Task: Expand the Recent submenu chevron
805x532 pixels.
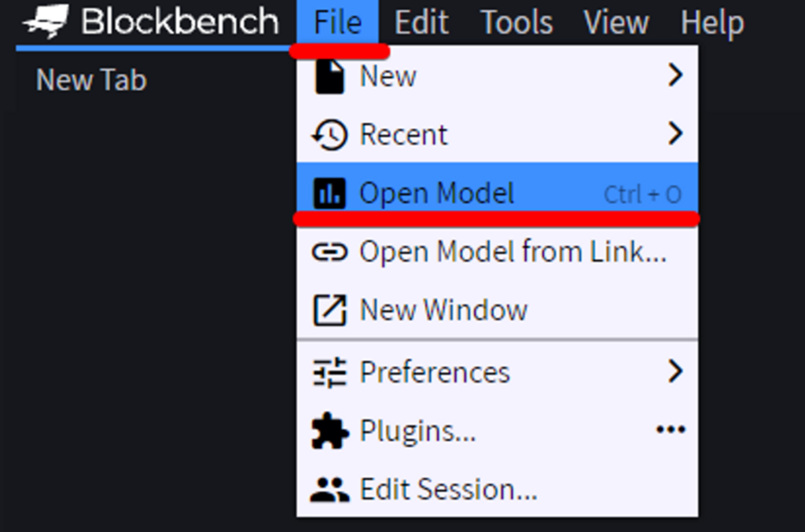Action: [x=675, y=134]
